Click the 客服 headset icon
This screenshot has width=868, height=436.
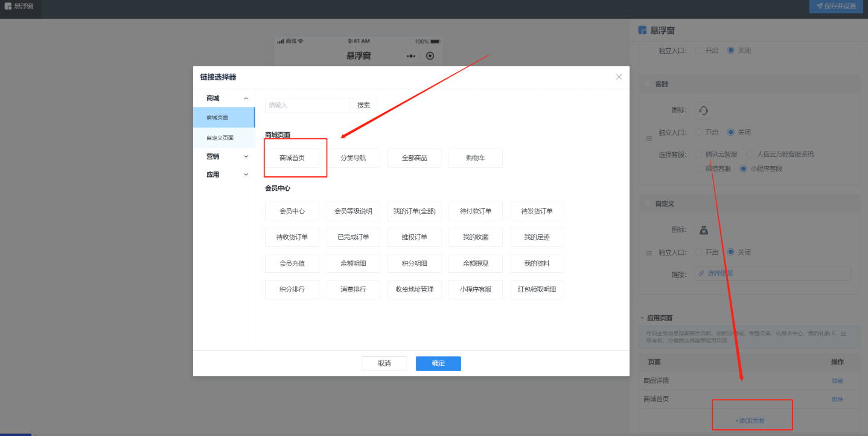click(x=703, y=111)
